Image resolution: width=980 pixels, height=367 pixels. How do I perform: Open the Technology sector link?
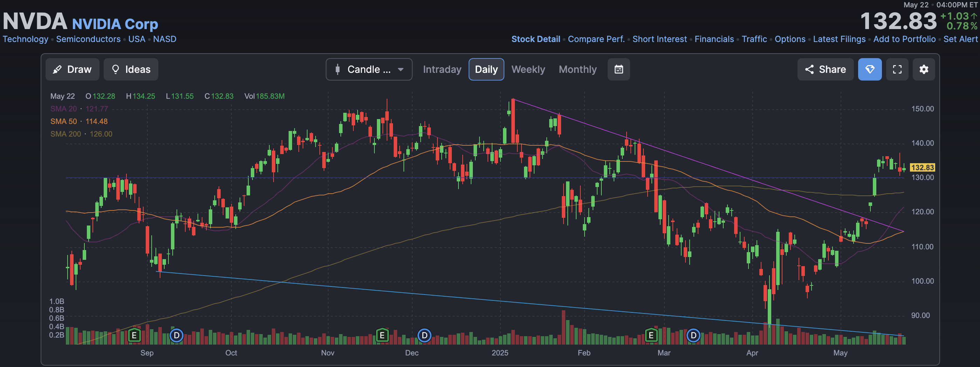26,39
